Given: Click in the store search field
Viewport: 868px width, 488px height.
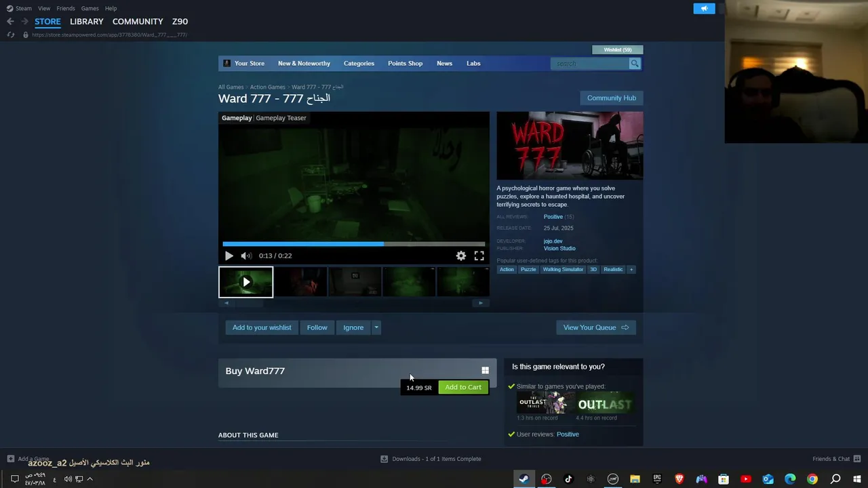Looking at the screenshot, I should coord(590,64).
